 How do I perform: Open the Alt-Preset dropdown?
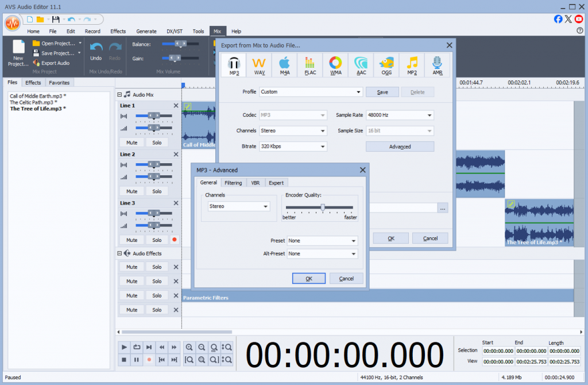(322, 253)
